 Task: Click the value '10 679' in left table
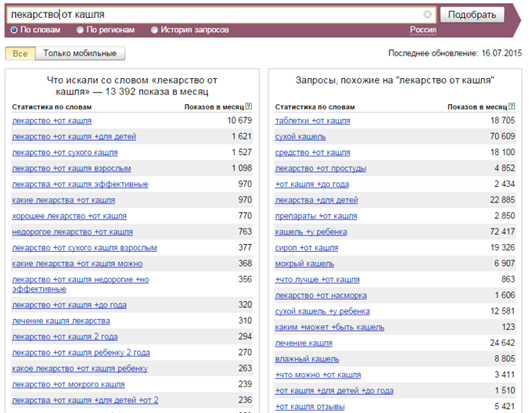(x=239, y=120)
